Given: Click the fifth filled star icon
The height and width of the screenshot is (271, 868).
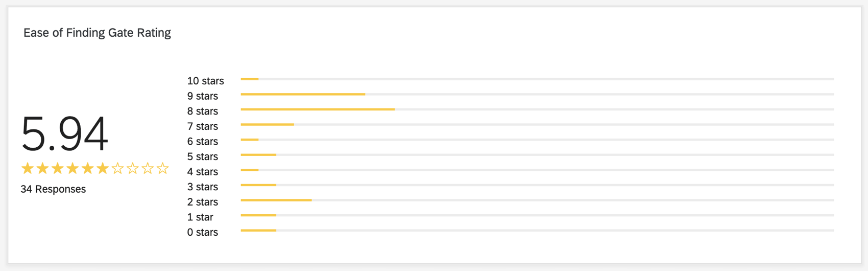Looking at the screenshot, I should click(88, 168).
